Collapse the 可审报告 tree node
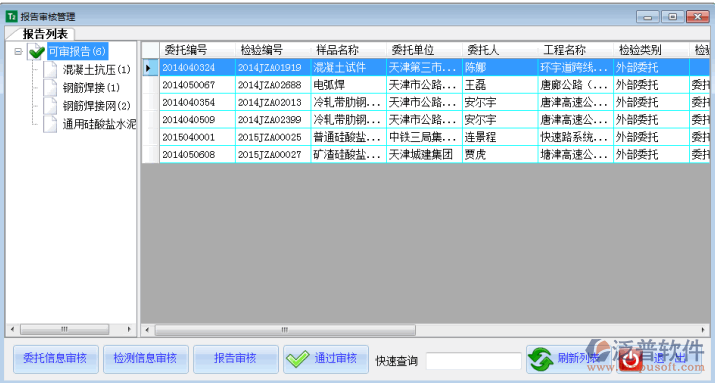This screenshot has width=715, height=383. 18,52
